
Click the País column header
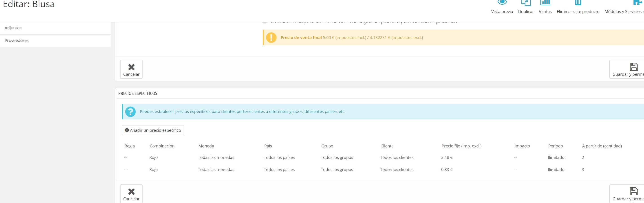[x=268, y=146]
